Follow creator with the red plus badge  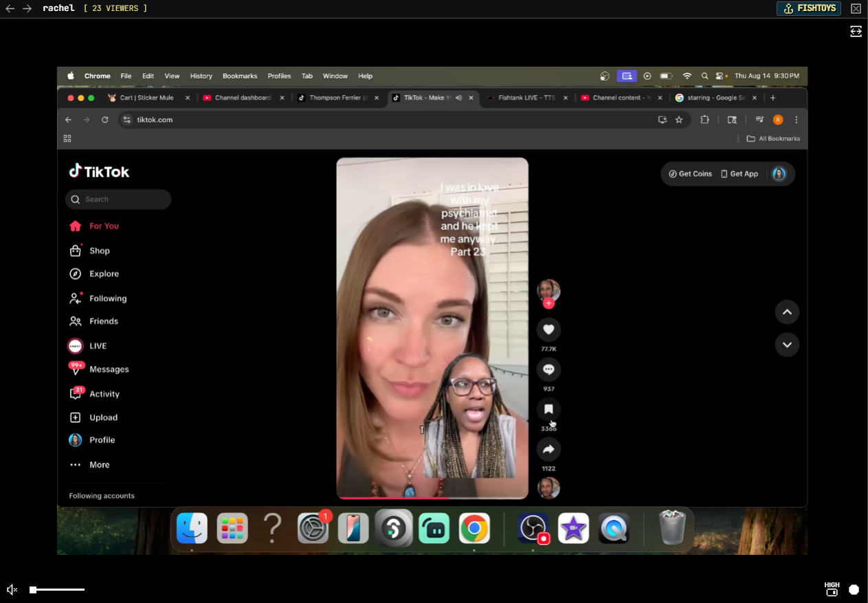(x=548, y=304)
